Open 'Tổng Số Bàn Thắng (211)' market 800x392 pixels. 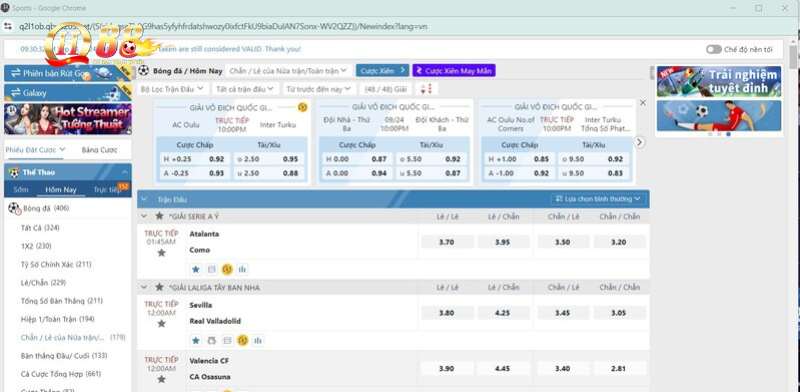pyautogui.click(x=62, y=301)
